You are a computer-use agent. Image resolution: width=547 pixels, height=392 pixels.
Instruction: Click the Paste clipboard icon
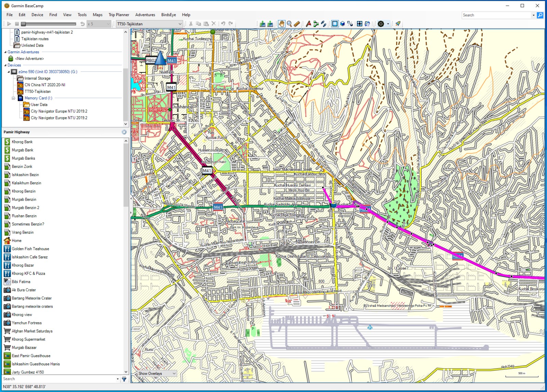206,24
